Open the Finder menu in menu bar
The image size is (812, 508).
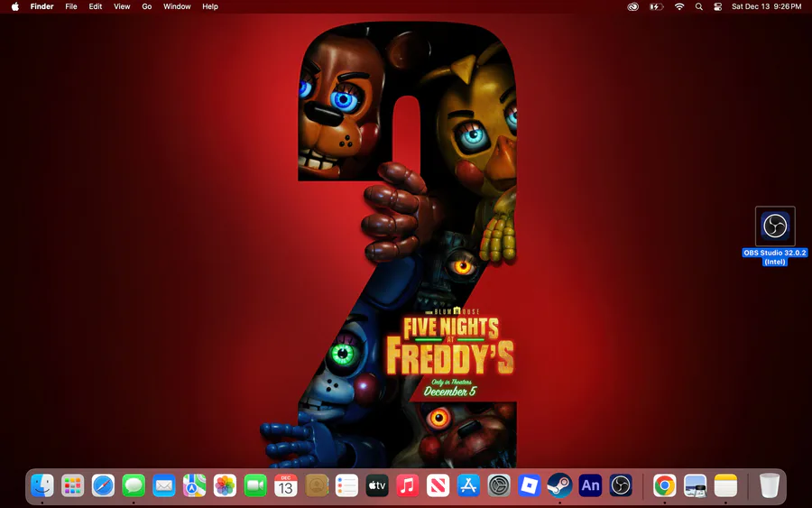tap(42, 6)
